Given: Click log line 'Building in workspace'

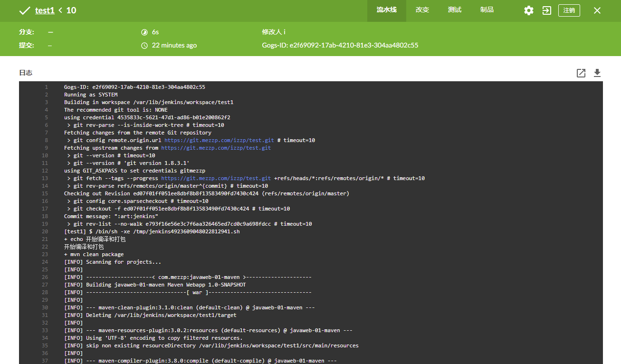Looking at the screenshot, I should [x=149, y=102].
